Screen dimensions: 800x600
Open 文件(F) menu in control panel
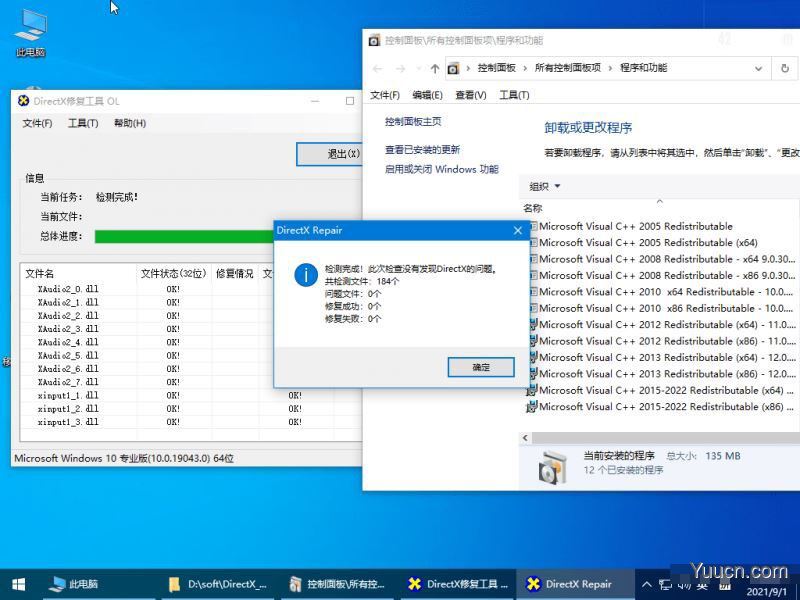point(385,95)
